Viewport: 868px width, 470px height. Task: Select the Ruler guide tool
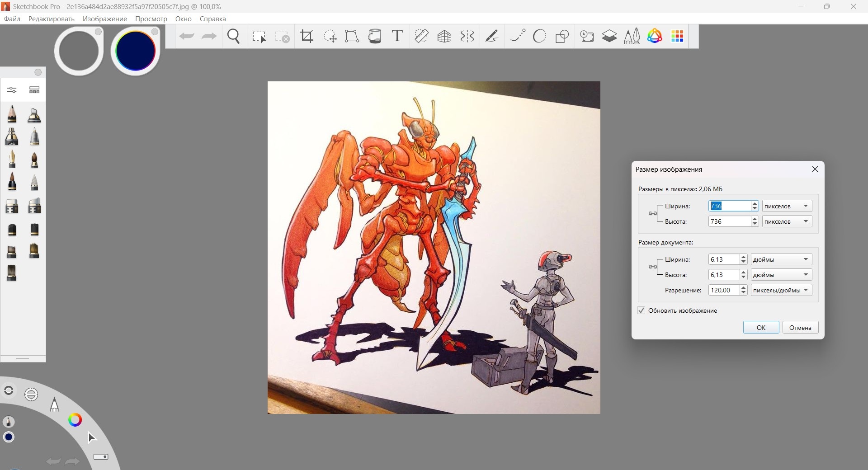[421, 36]
